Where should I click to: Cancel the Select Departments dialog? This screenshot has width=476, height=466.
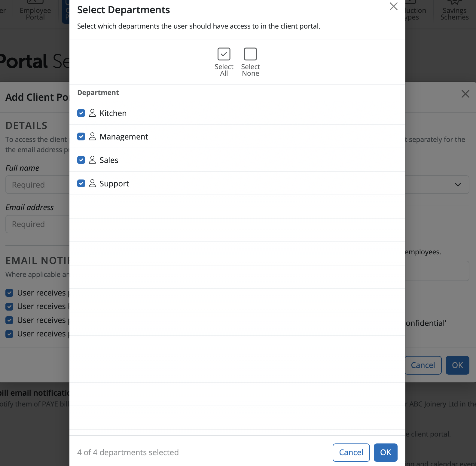351,452
